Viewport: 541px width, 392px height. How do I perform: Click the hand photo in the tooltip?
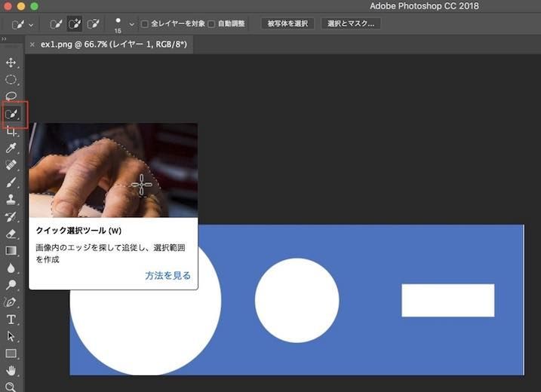point(113,170)
